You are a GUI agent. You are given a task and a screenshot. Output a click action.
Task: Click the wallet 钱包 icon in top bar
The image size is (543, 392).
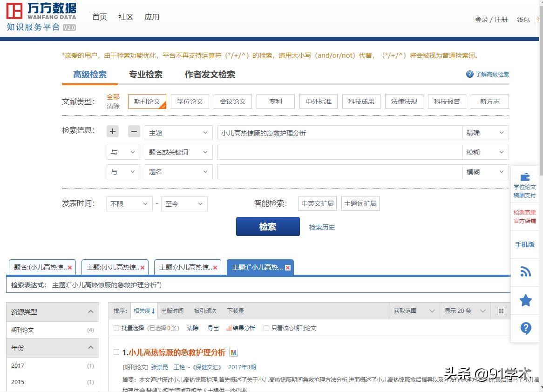(x=523, y=19)
